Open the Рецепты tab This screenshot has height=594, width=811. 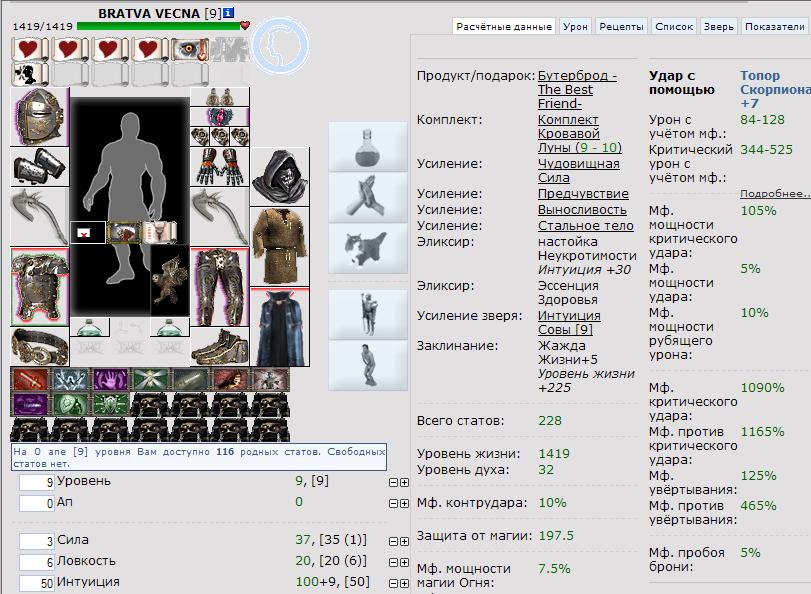click(x=621, y=26)
